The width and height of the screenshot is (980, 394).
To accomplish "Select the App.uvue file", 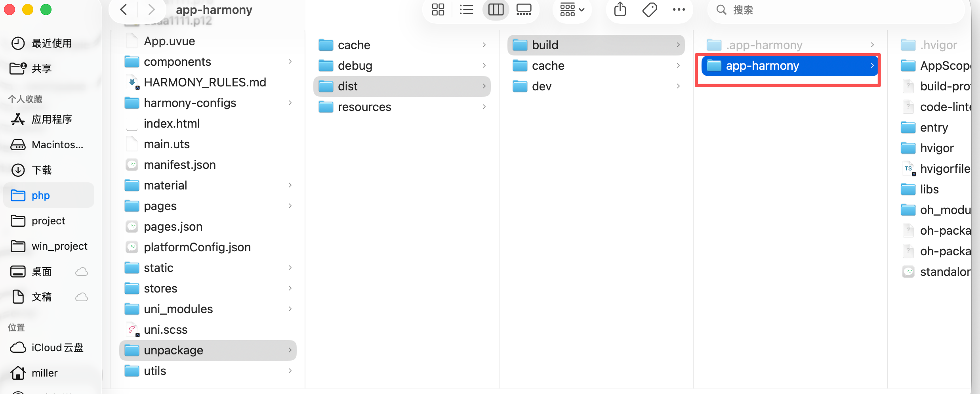I will point(208,41).
